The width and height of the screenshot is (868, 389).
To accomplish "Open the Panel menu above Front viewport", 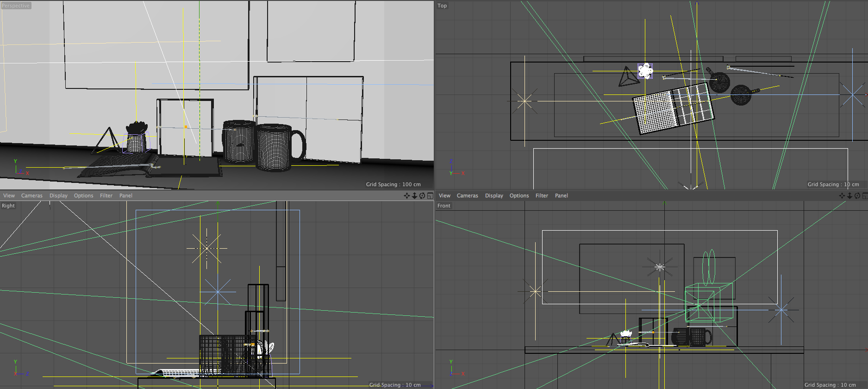I will (x=561, y=196).
